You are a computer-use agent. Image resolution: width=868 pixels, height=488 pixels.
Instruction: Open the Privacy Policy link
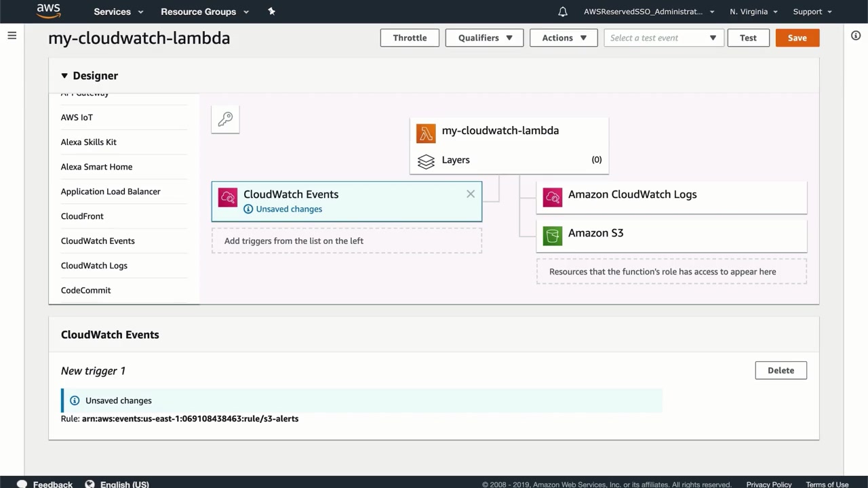(x=769, y=485)
